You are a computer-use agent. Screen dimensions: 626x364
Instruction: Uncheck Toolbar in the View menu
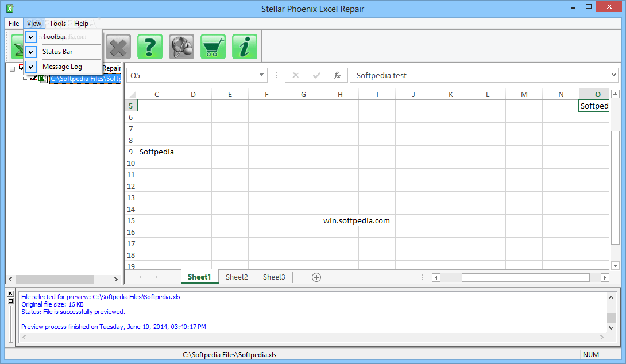point(31,37)
